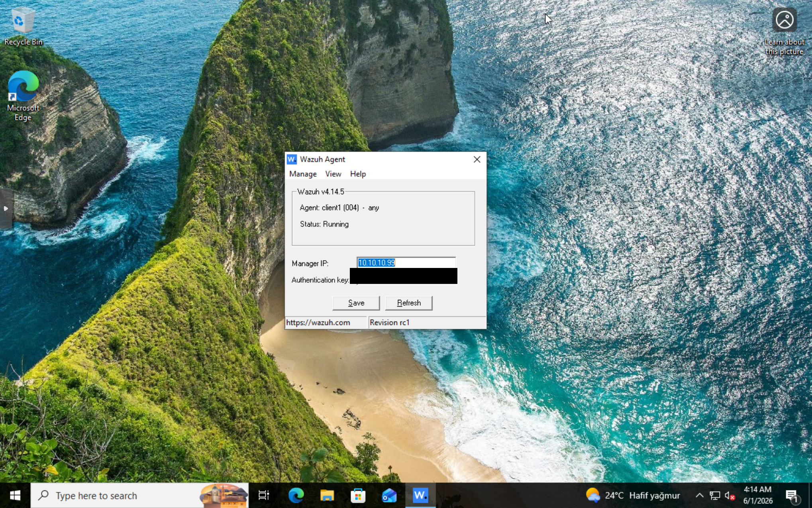Open the clock showing 4:14 AM
Image resolution: width=812 pixels, height=508 pixels.
click(758, 495)
